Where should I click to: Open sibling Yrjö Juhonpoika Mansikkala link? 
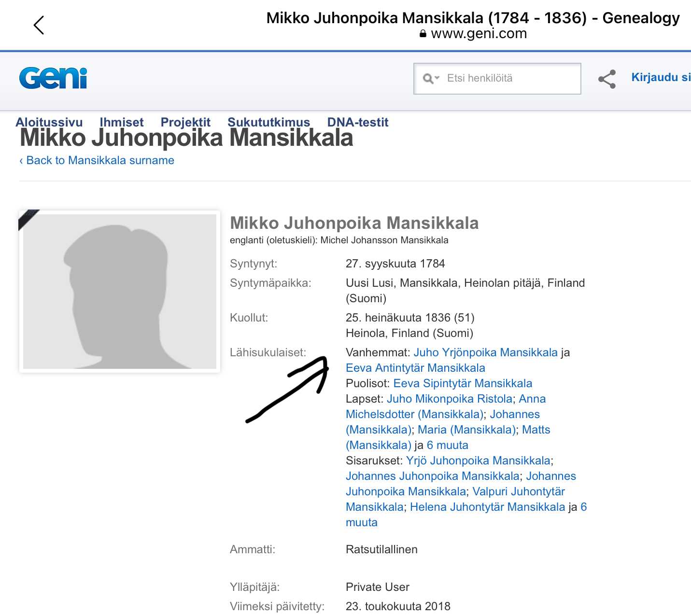pyautogui.click(x=478, y=461)
